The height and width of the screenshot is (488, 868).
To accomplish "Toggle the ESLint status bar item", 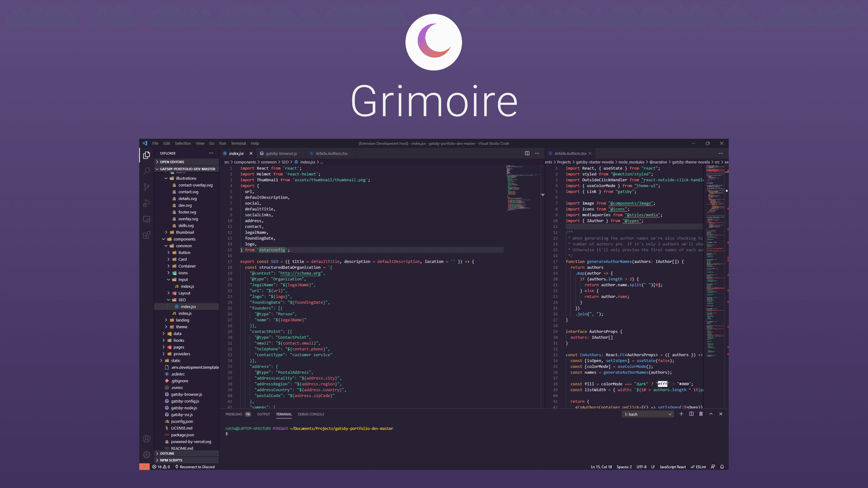I will pyautogui.click(x=698, y=467).
